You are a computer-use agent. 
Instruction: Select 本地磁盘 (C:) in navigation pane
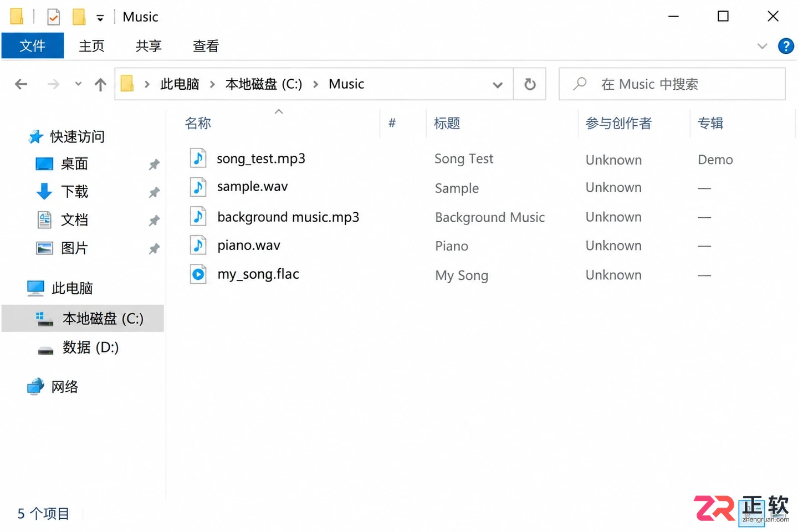[x=83, y=319]
